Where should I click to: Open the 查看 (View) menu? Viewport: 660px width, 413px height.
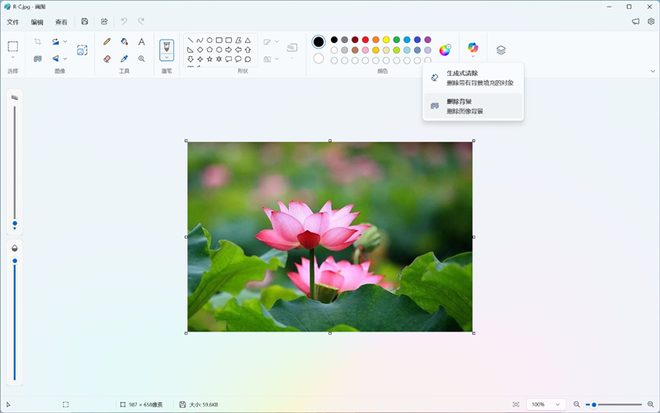(62, 20)
